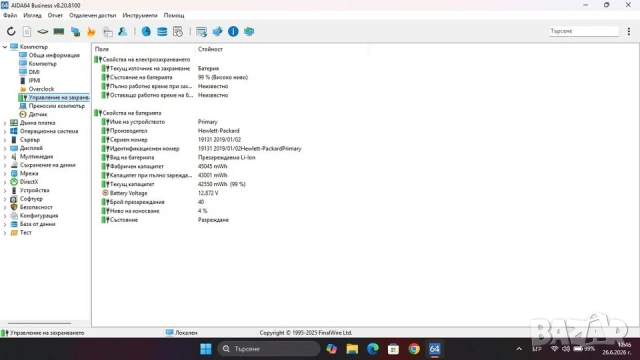Click the blue round disk toolbar icon
640x360 pixels.
(146, 31)
